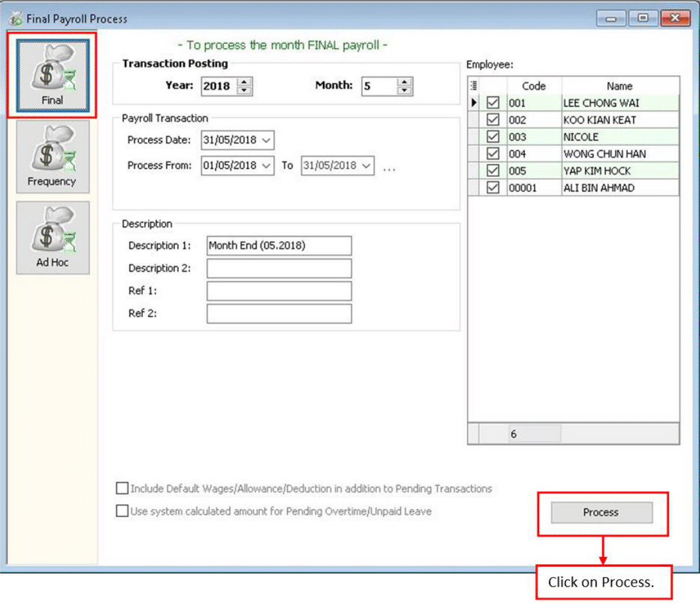Viewport: 700px width, 604px height.
Task: Uncheck employee KOO KIAN KEAT
Action: point(493,120)
